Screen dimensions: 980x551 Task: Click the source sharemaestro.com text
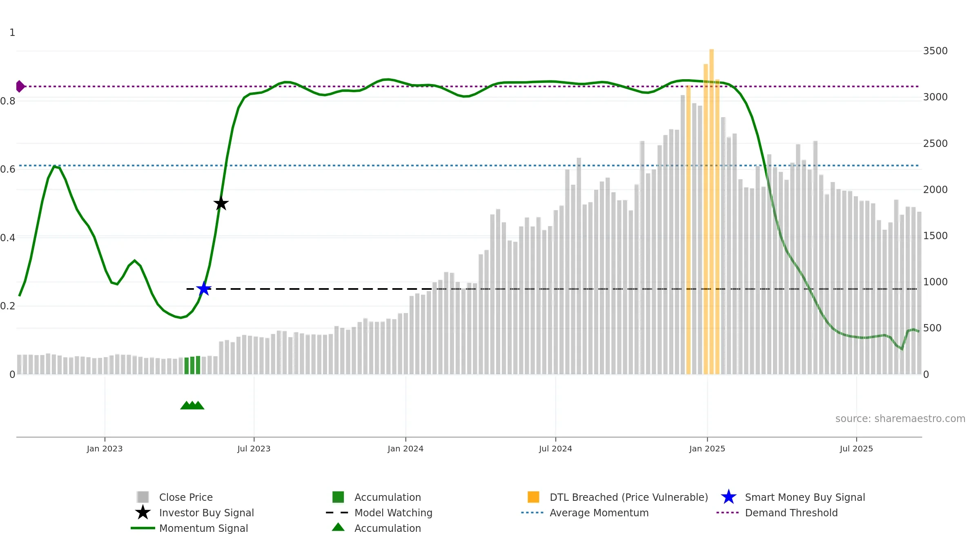click(x=900, y=419)
